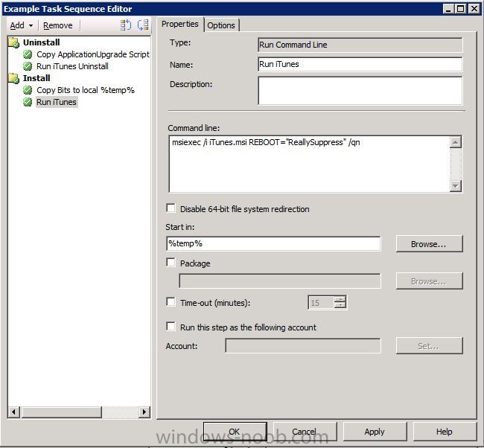Screen dimensions: 484x448
Task: Select the Copy ApplicationUpgrade Script step
Action: point(93,54)
